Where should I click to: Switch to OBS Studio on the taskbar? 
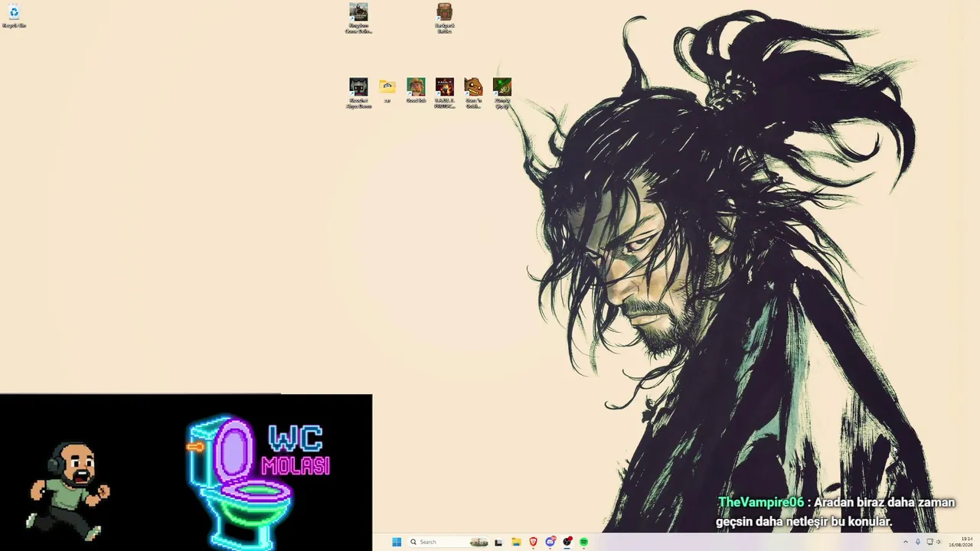point(567,542)
